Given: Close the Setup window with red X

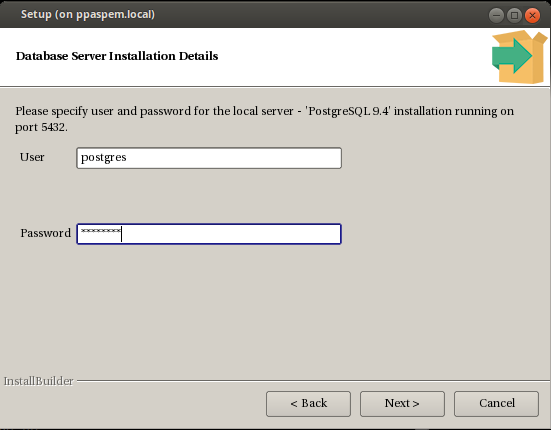Looking at the screenshot, I should [532, 15].
